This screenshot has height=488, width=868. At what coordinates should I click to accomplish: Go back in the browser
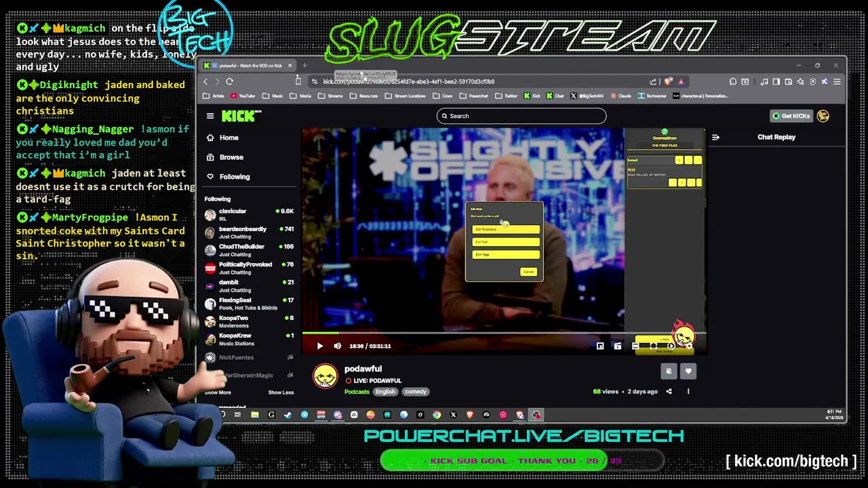pyautogui.click(x=205, y=81)
